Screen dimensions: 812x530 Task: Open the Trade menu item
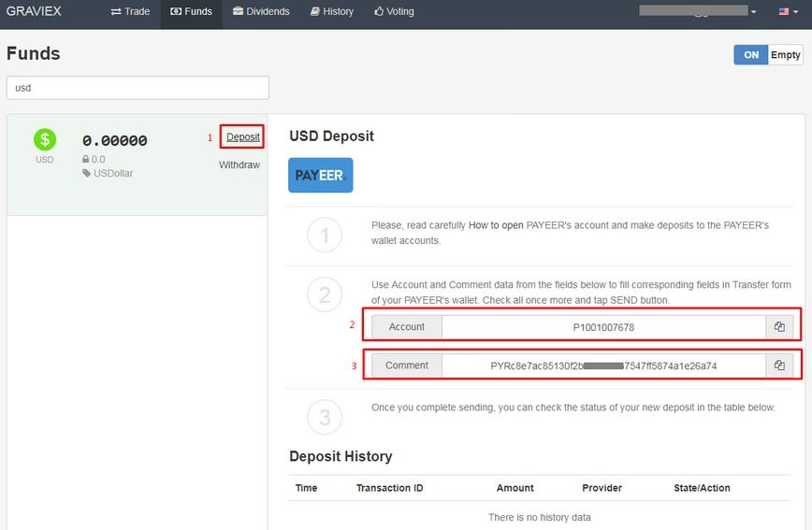coord(131,11)
